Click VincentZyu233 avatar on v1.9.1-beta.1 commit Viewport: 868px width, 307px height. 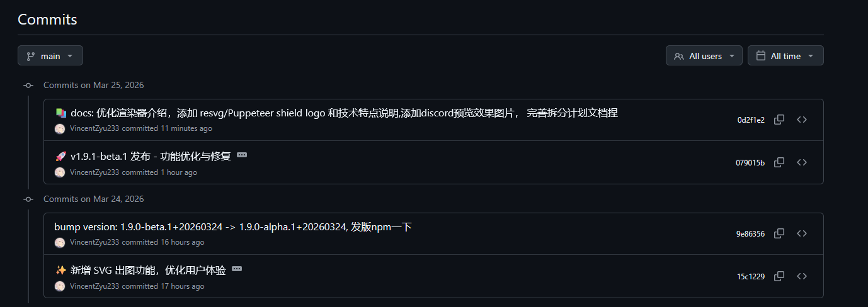click(60, 172)
